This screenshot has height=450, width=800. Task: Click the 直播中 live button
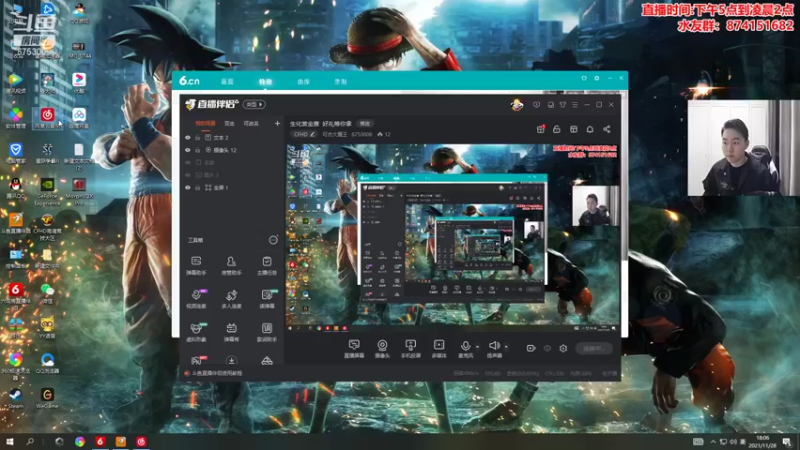coord(594,348)
